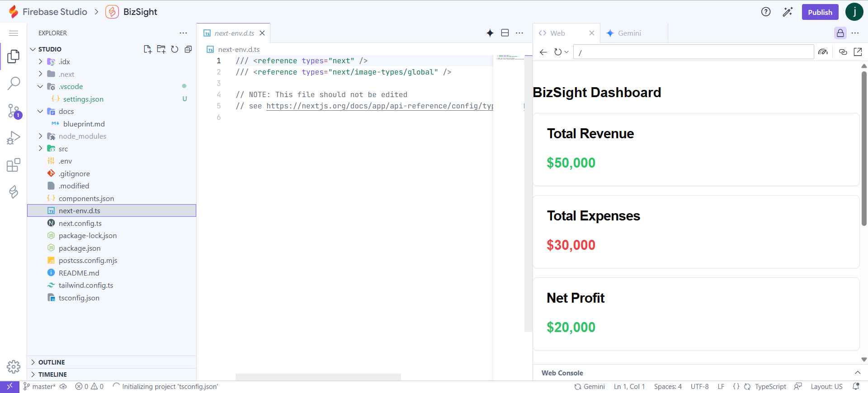The image size is (868, 393).
Task: Click the editor horizontal scrollbar
Action: [318, 377]
